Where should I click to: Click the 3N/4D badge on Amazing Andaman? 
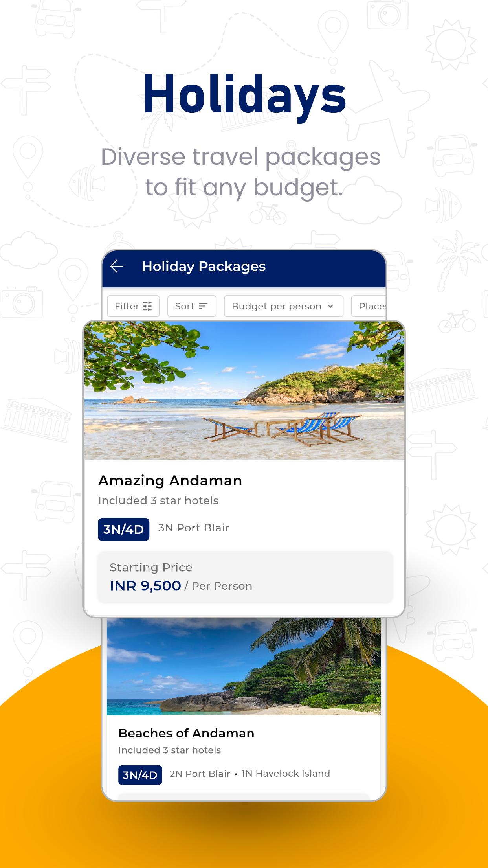click(123, 530)
